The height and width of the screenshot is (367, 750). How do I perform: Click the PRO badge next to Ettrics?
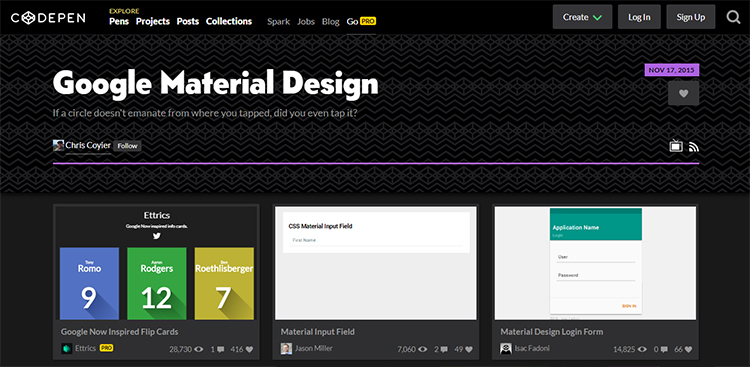[x=106, y=348]
